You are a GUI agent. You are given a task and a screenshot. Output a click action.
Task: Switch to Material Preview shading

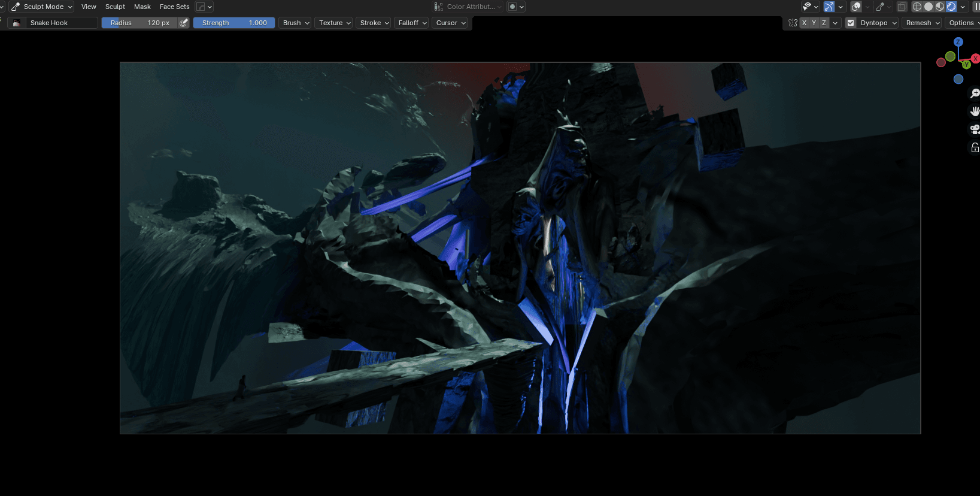940,7
